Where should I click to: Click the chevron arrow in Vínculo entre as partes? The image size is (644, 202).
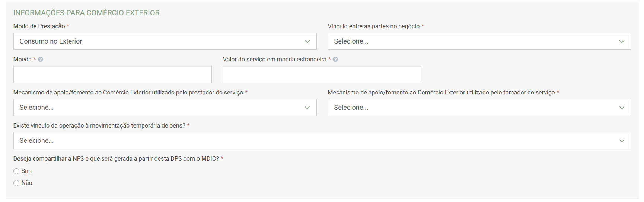tap(622, 42)
